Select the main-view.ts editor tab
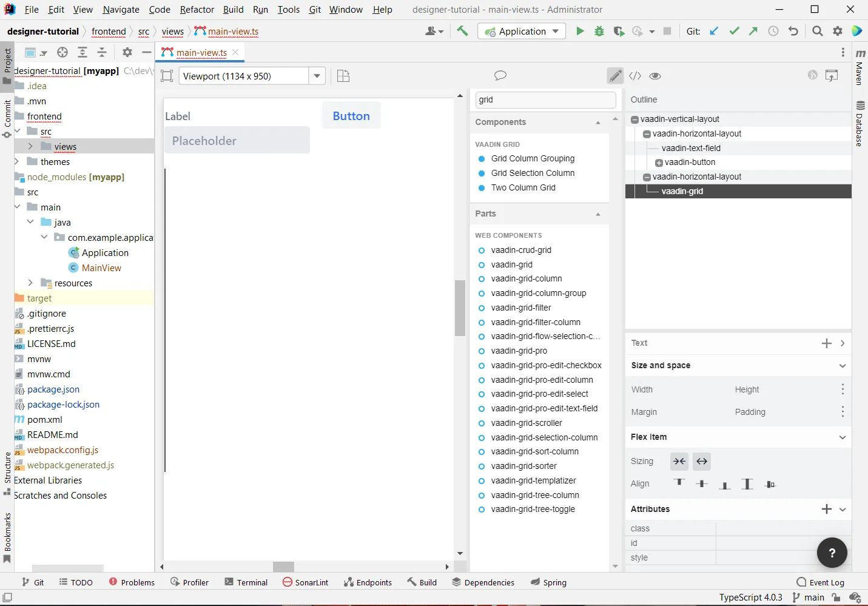868x606 pixels. coord(201,53)
